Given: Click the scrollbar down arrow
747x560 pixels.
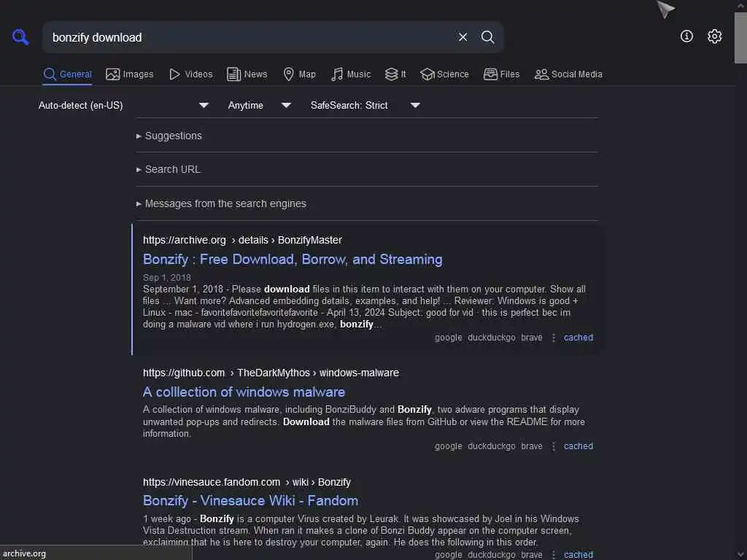Looking at the screenshot, I should point(740,555).
